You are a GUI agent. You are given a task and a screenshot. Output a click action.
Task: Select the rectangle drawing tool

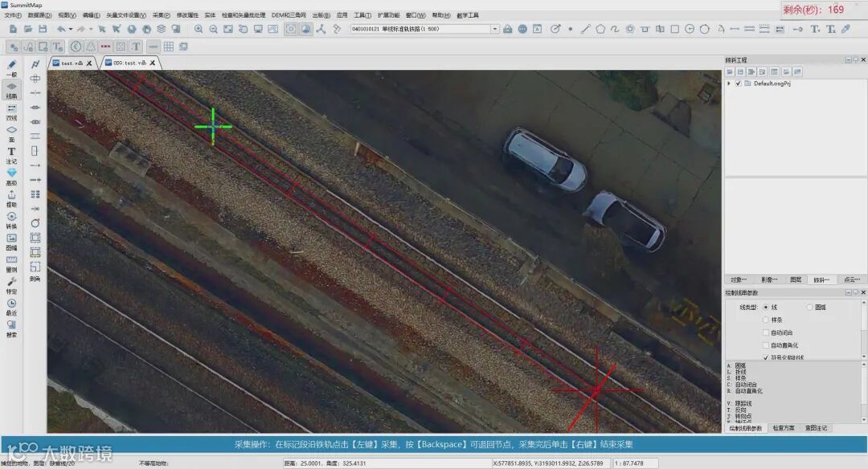point(675,29)
